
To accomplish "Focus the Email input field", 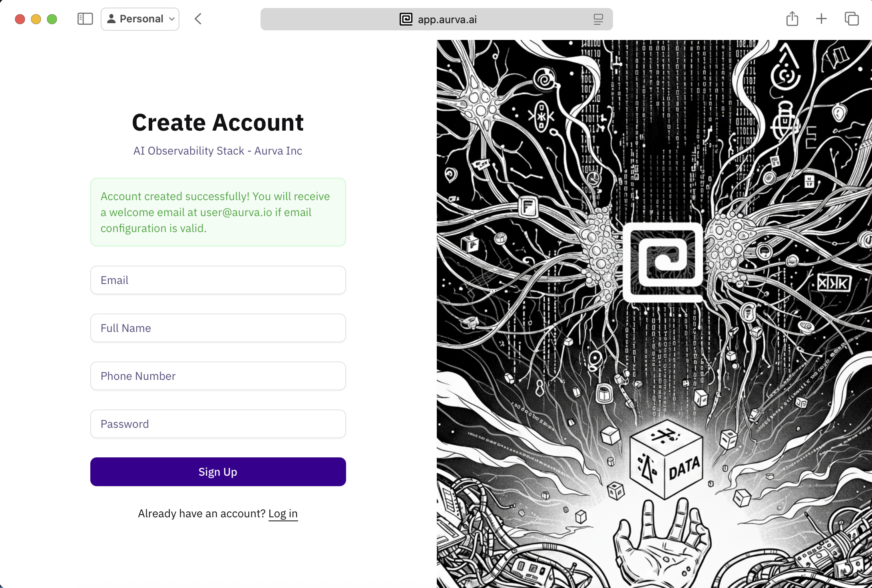I will click(x=218, y=280).
